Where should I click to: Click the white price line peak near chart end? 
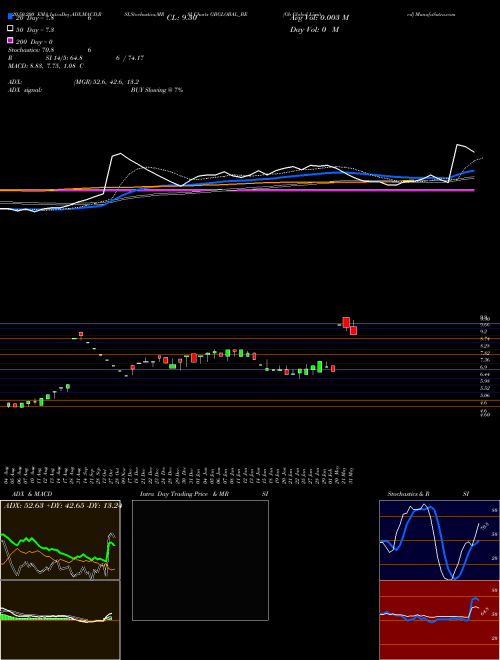pyautogui.click(x=458, y=145)
